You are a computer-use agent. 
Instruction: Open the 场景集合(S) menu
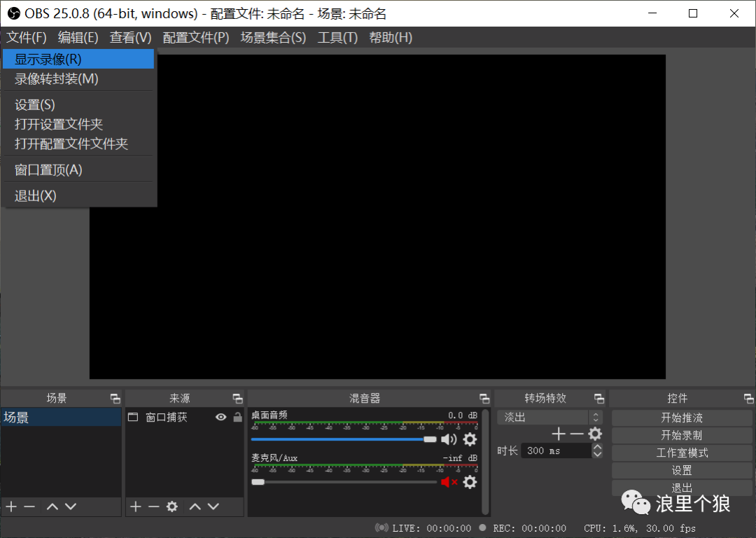click(274, 38)
